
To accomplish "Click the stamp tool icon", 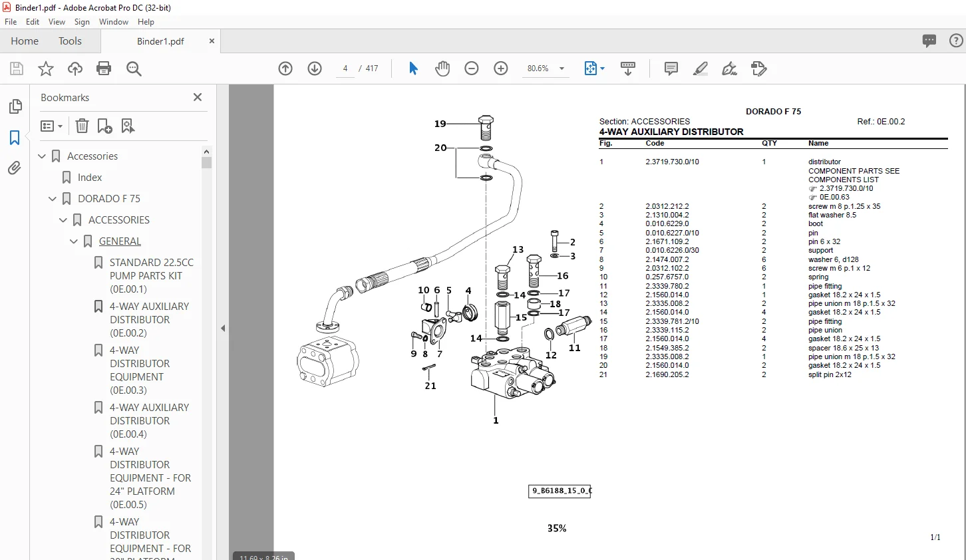I will 759,69.
